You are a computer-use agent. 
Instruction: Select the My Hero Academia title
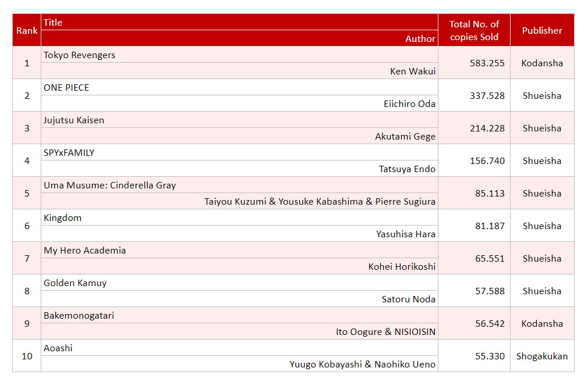pyautogui.click(x=239, y=250)
